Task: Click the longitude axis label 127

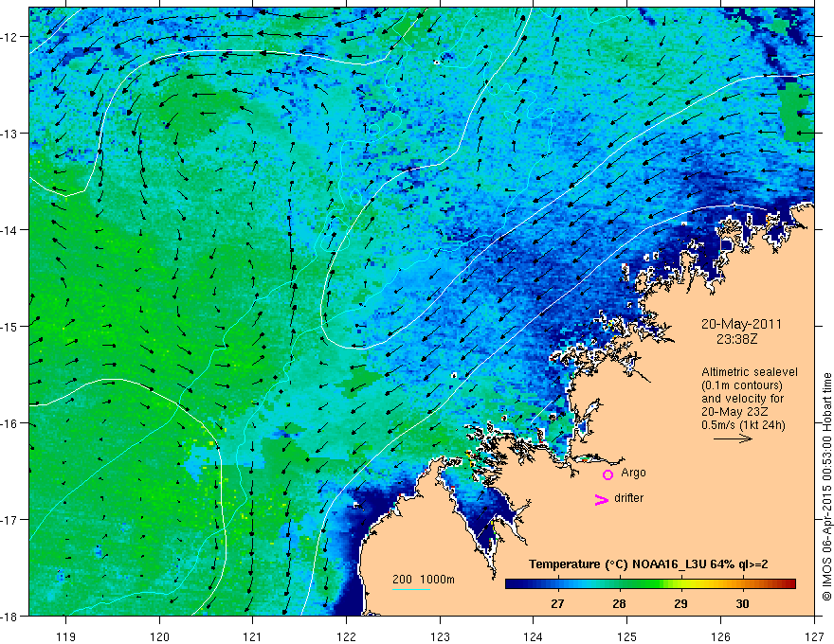Action: [x=814, y=636]
